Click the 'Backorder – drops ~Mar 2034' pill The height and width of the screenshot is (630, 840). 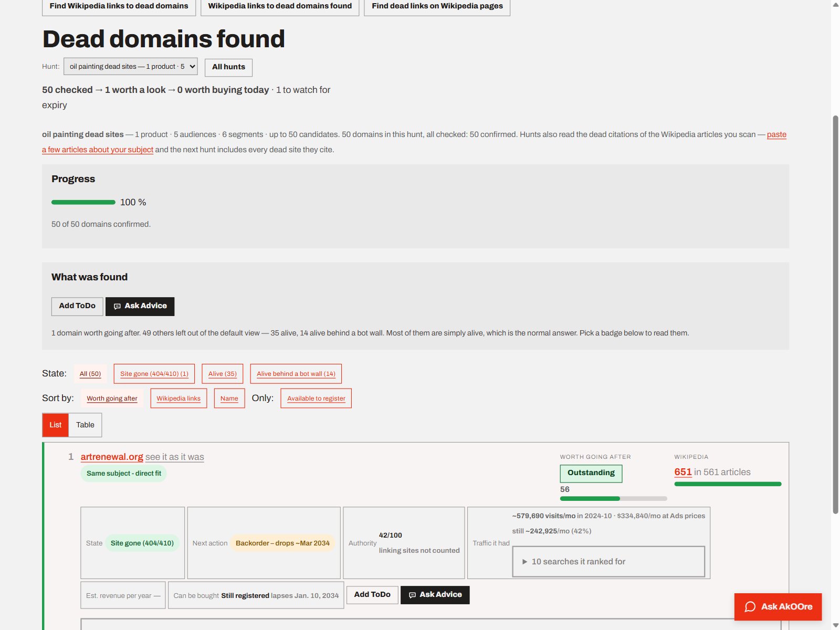point(282,543)
